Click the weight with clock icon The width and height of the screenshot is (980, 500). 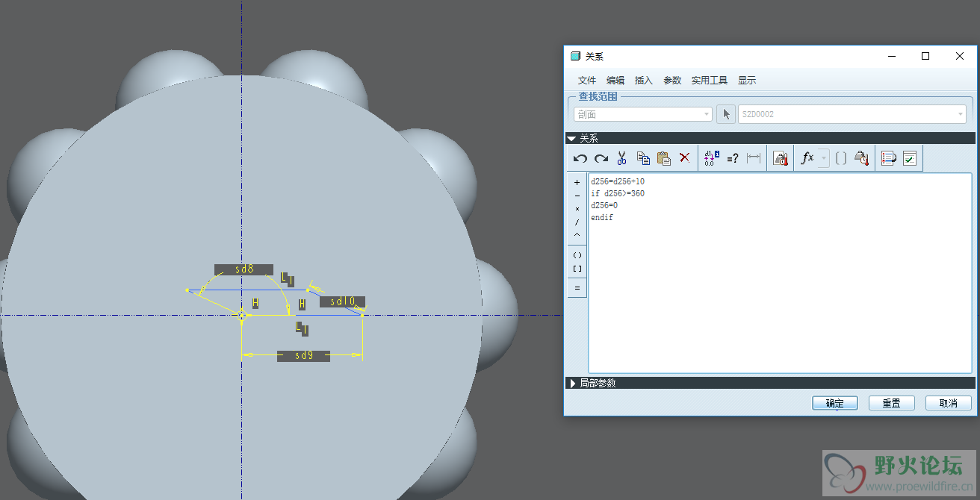862,158
